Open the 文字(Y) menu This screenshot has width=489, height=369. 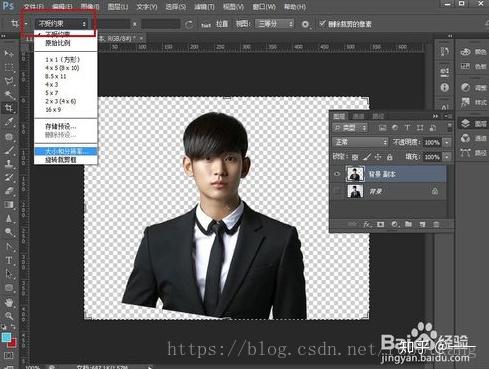147,7
